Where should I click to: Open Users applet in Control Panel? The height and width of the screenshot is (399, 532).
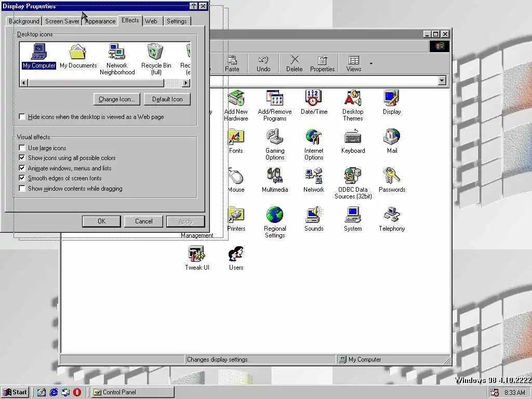[x=236, y=258]
